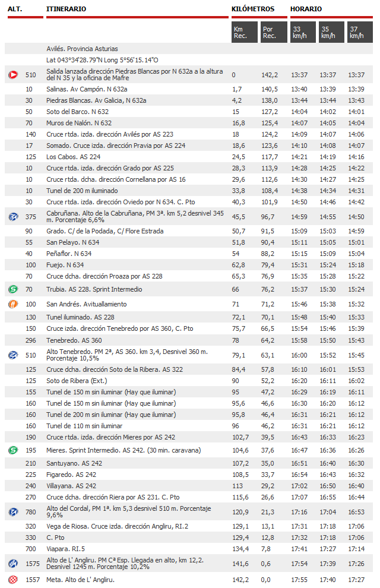Click the HORARIO column header
This screenshot has height=588, width=380.
[x=306, y=9]
